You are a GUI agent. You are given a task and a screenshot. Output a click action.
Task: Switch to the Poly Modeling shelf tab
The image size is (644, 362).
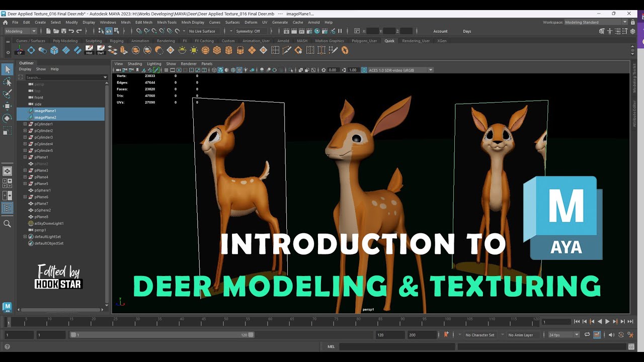(x=65, y=41)
